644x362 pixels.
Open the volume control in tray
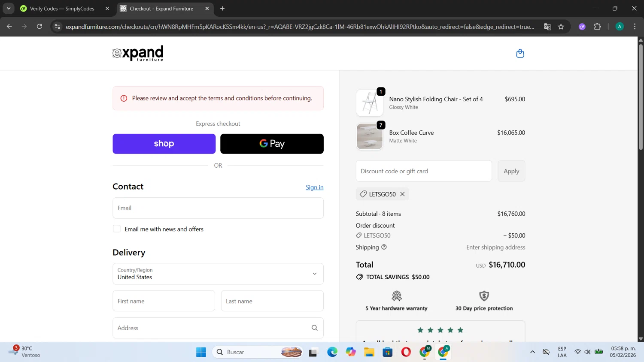point(587,352)
